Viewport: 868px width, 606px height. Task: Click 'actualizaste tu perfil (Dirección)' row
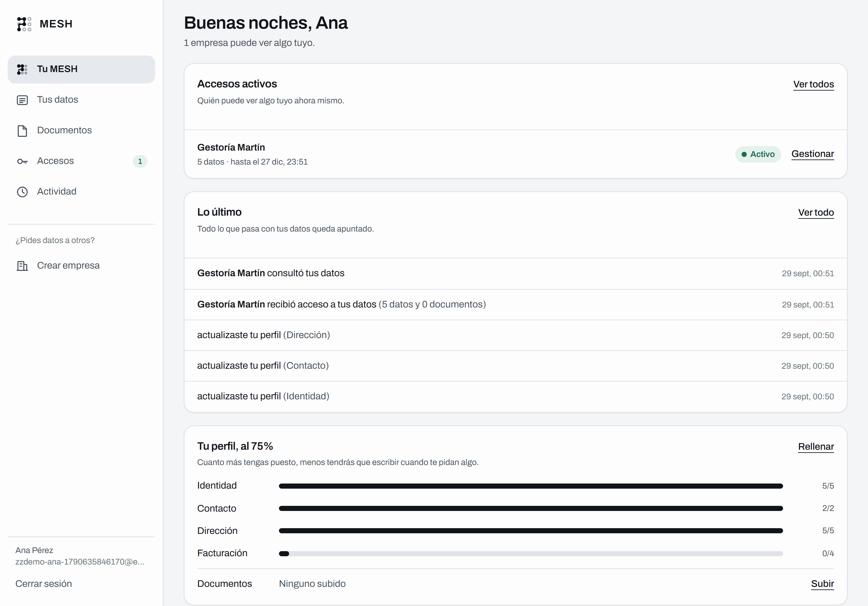(x=515, y=335)
